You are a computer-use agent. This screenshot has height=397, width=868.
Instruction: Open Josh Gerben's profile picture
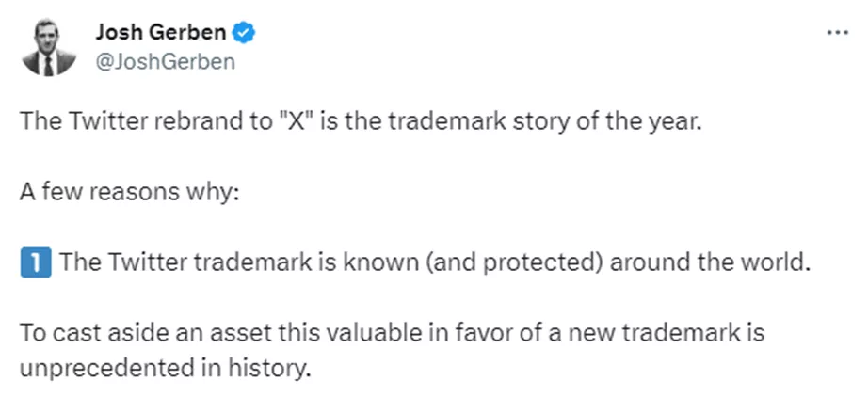[x=51, y=47]
